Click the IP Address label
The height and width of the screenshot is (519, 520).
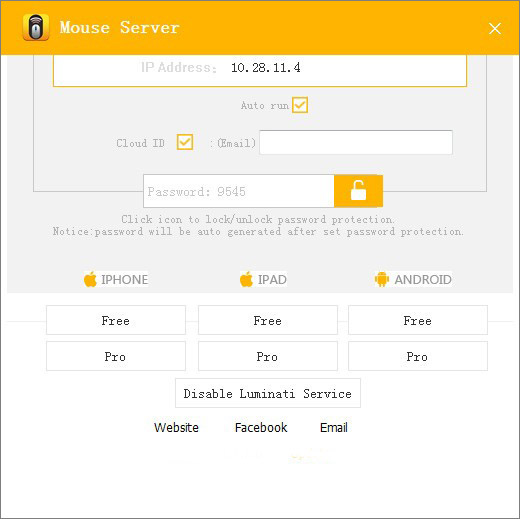pyautogui.click(x=179, y=68)
